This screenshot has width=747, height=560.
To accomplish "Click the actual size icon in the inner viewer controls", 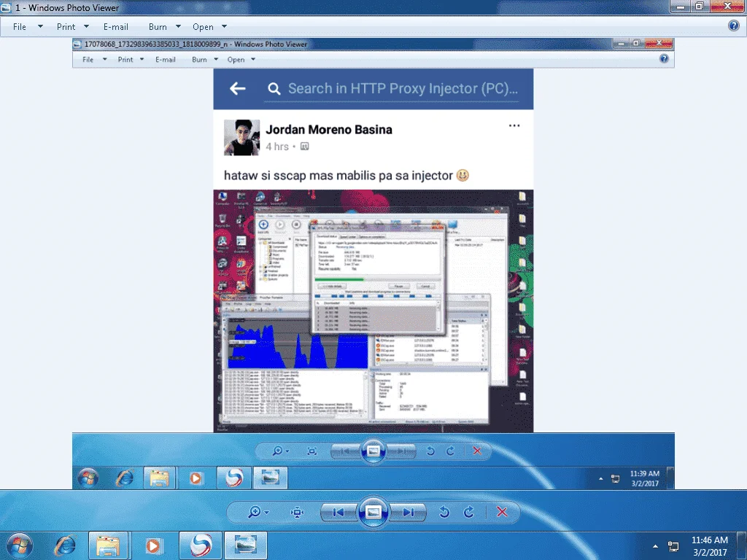I will pyautogui.click(x=312, y=451).
